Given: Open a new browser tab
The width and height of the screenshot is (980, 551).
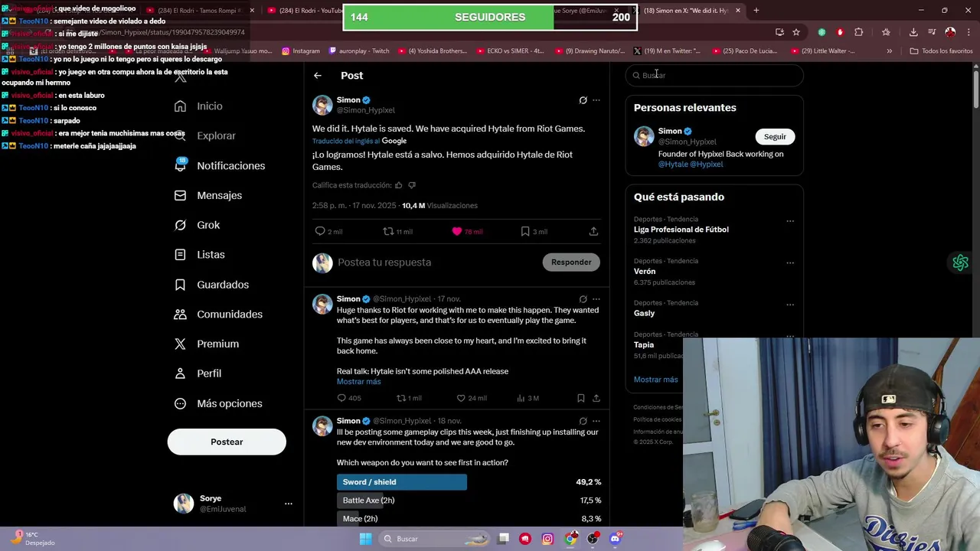Looking at the screenshot, I should click(x=756, y=11).
